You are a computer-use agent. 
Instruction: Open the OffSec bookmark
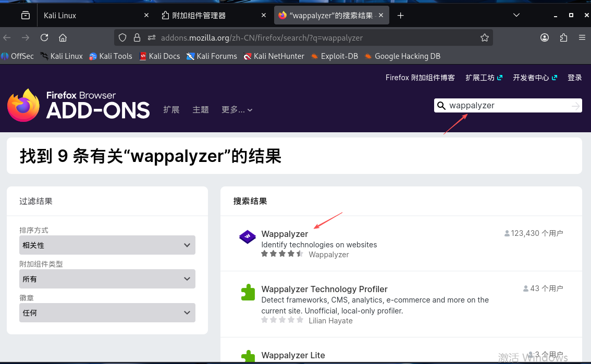click(17, 56)
